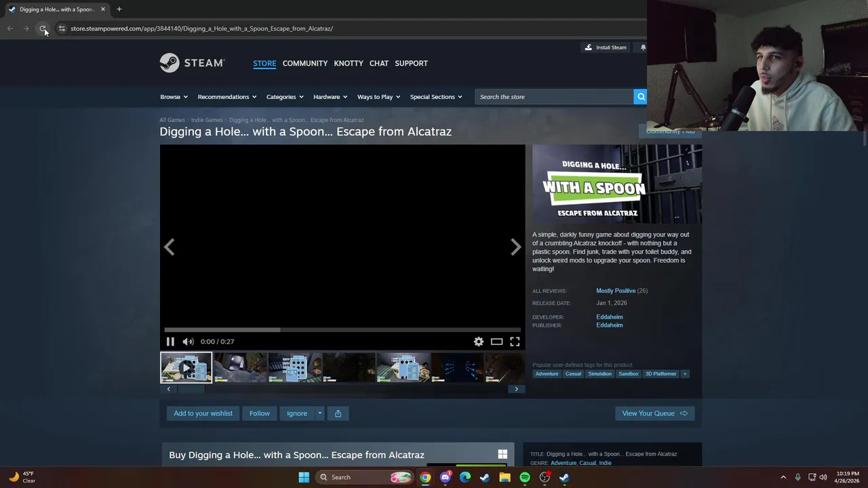Open the arrow dropdown beside Ignore

(x=319, y=413)
